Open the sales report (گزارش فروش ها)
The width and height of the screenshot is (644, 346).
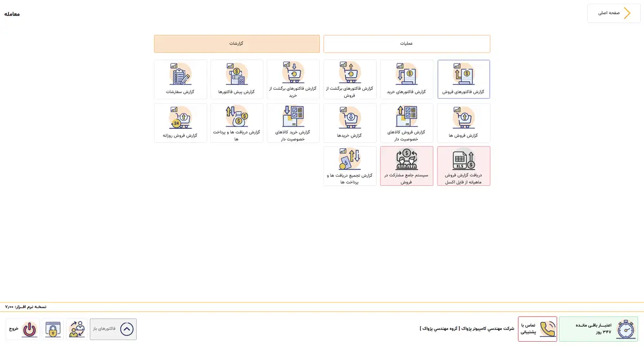(464, 122)
